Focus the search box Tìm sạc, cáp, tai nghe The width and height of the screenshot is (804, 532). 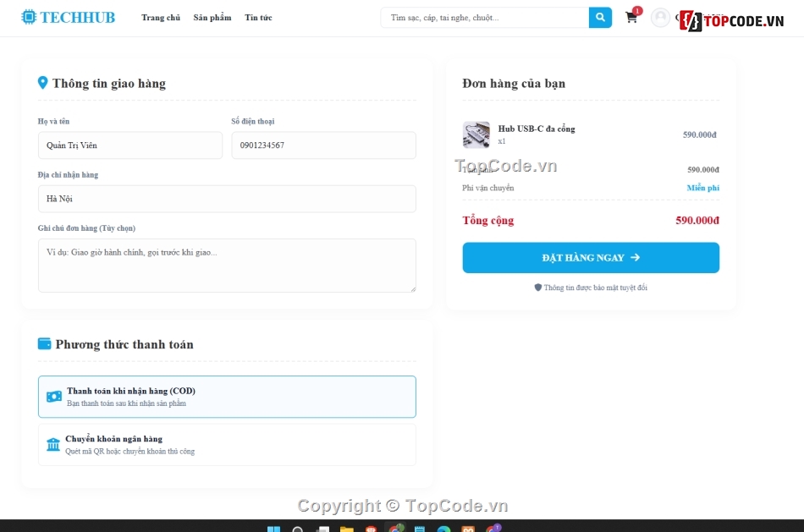tap(485, 18)
